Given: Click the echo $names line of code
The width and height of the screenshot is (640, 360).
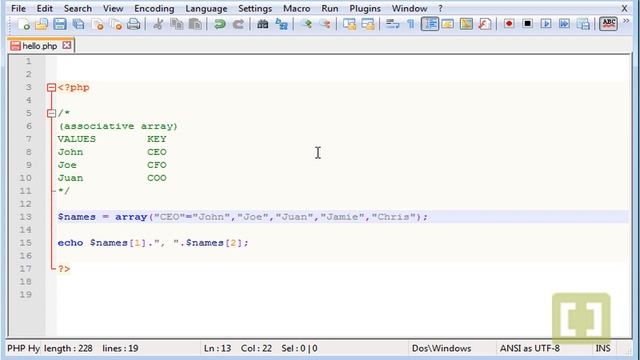Looking at the screenshot, I should tap(153, 243).
